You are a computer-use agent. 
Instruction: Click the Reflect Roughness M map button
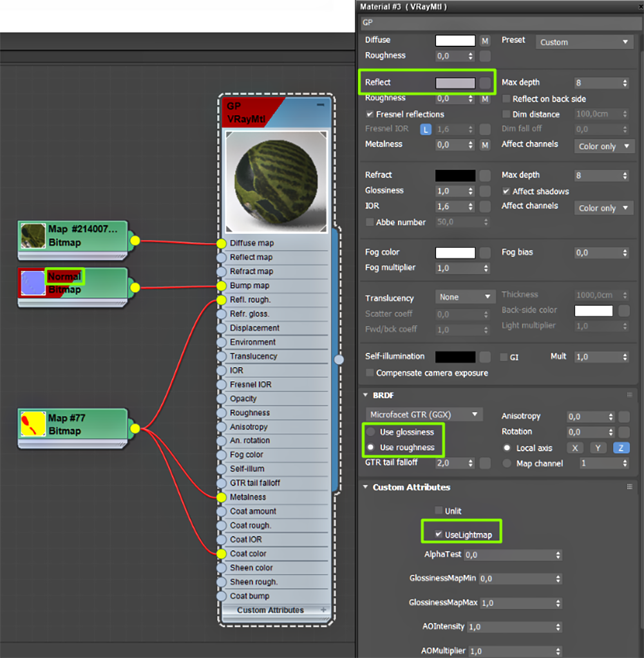coord(485,99)
